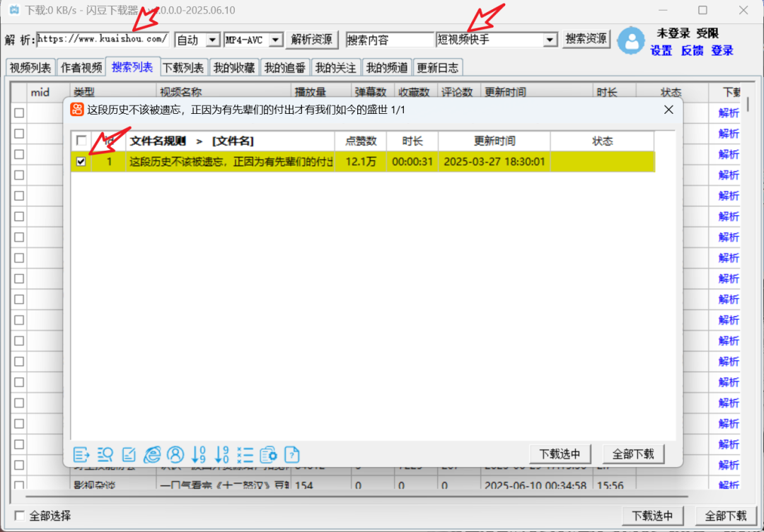This screenshot has width=764, height=532.
Task: Uncheck the checkbox for video row 1
Action: coord(81,162)
